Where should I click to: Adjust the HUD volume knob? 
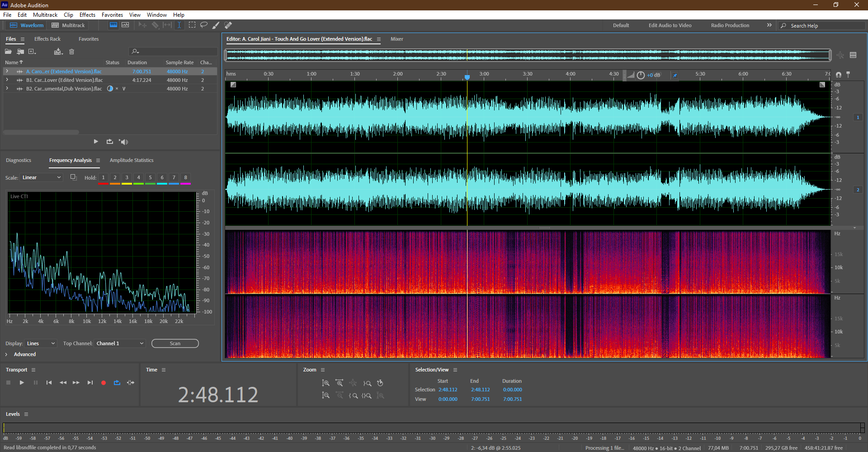[x=641, y=76]
